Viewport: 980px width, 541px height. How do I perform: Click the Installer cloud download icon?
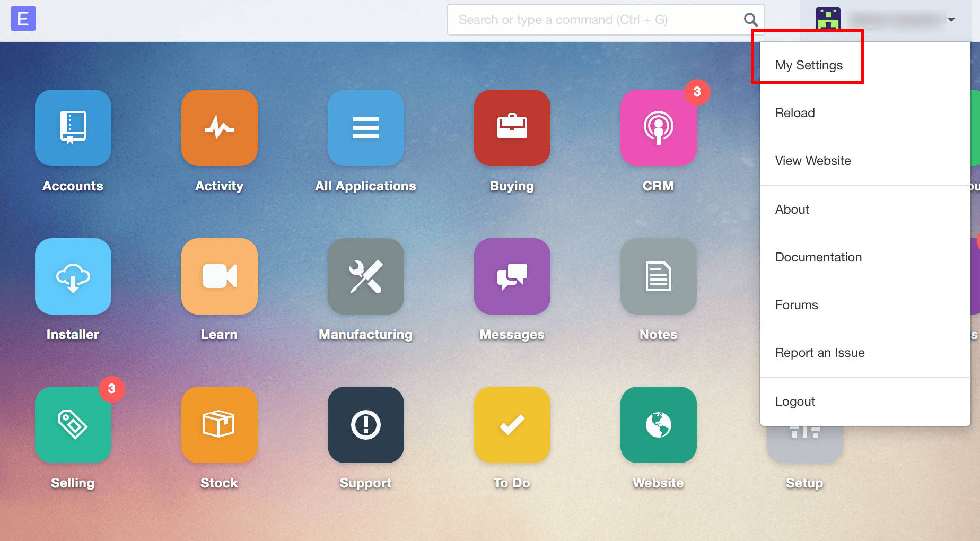(x=73, y=276)
